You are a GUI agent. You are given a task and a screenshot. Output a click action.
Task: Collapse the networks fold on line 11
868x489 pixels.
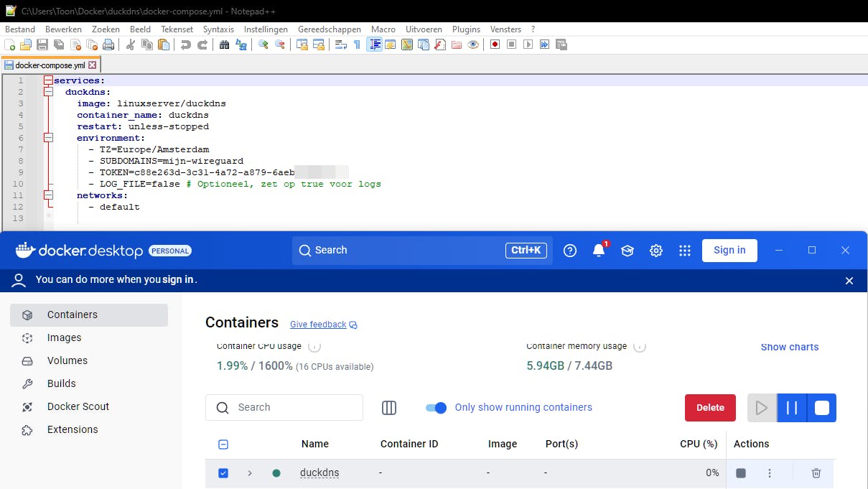[48, 195]
